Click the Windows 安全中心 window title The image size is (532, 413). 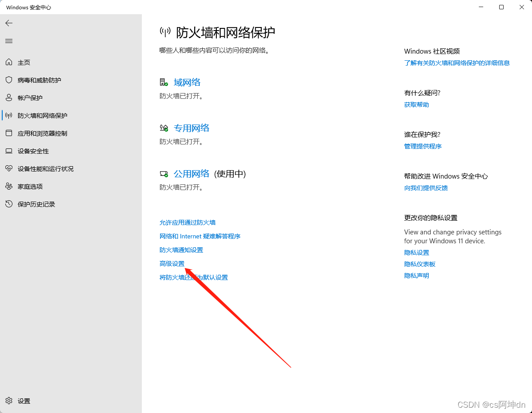point(29,8)
